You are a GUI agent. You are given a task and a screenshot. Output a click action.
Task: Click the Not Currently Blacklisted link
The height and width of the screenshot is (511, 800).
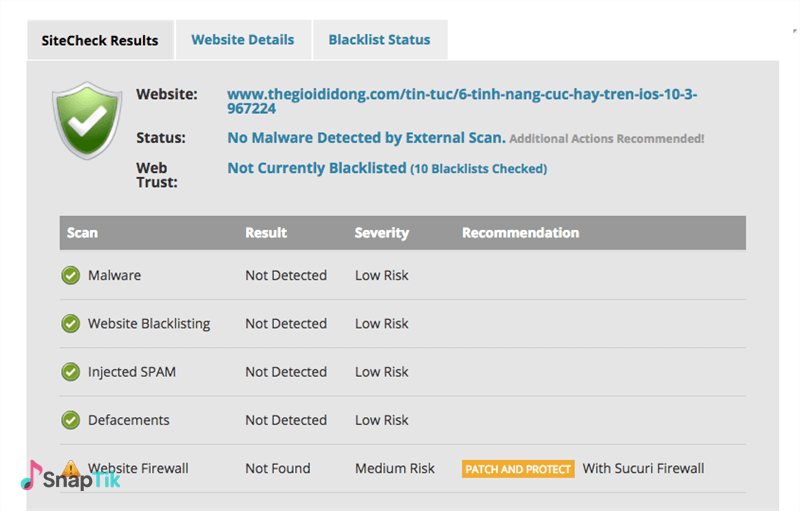tap(317, 168)
